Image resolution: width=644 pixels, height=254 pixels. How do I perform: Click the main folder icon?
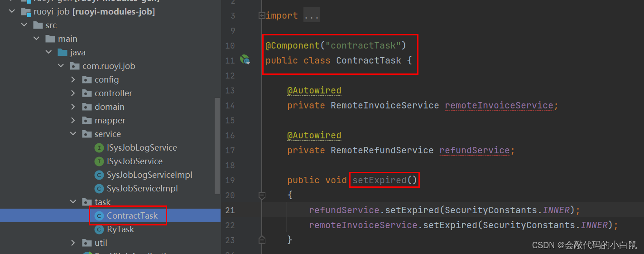click(x=50, y=39)
